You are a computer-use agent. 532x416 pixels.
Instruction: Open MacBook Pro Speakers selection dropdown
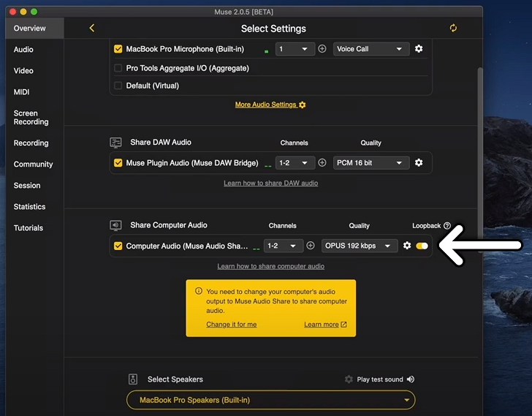(270, 400)
